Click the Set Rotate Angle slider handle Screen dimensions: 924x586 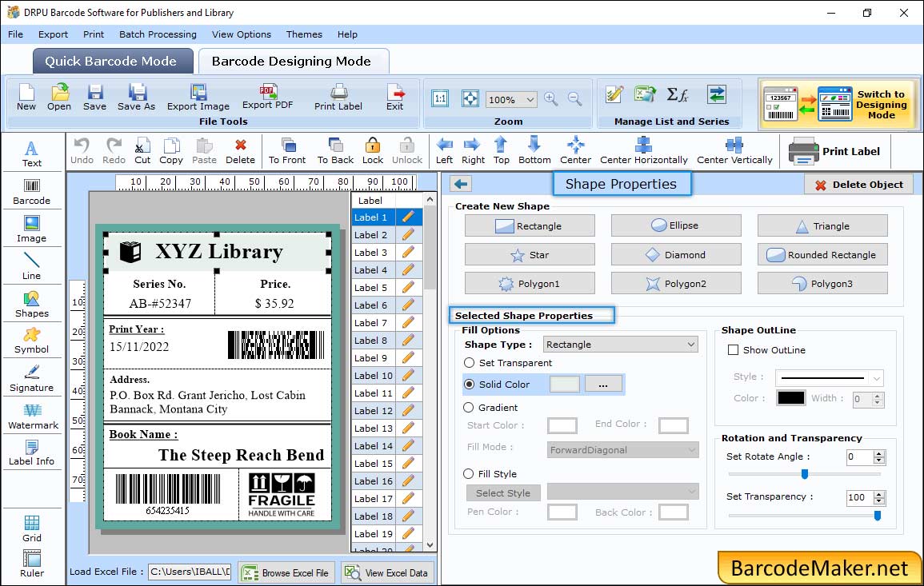pos(804,474)
